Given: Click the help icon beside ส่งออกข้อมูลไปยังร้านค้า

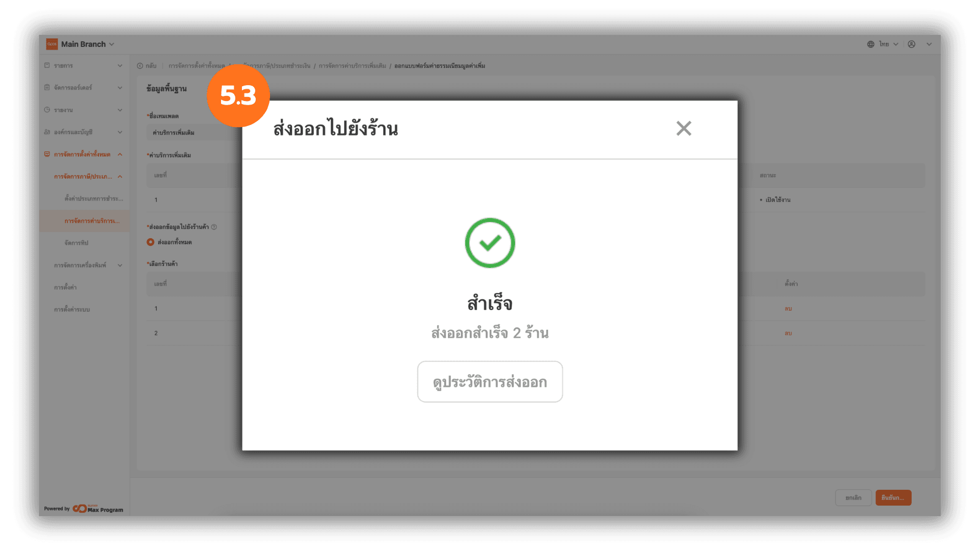Looking at the screenshot, I should click(214, 227).
